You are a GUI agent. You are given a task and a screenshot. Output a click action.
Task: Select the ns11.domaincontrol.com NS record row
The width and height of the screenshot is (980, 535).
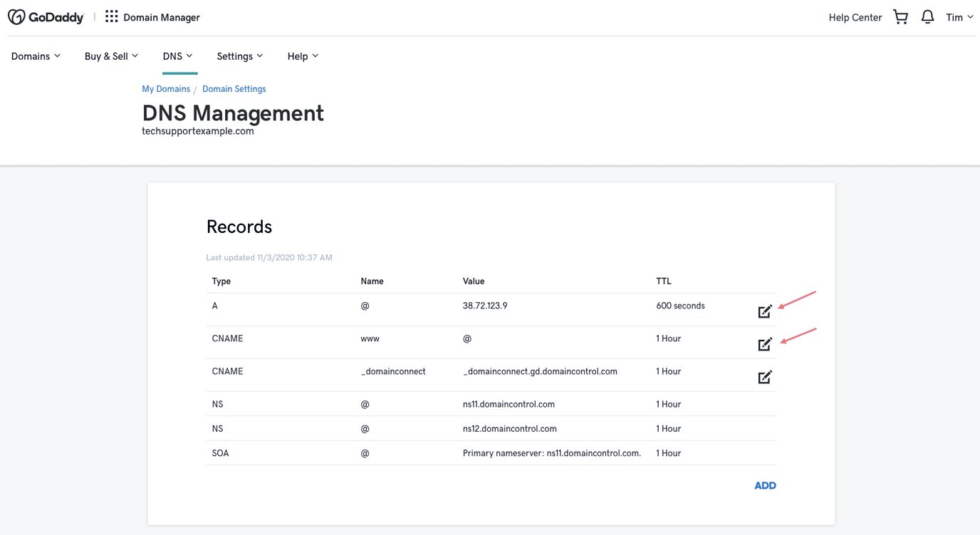click(490, 404)
